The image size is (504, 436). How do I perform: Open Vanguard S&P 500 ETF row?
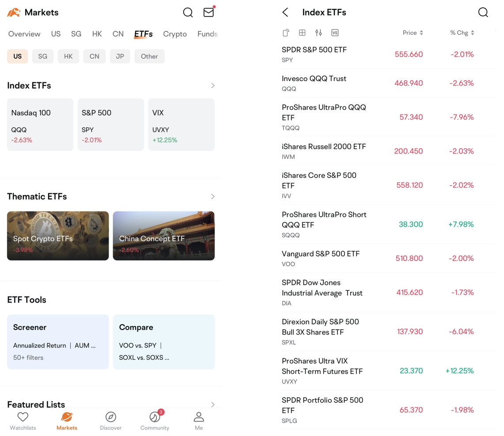388,259
